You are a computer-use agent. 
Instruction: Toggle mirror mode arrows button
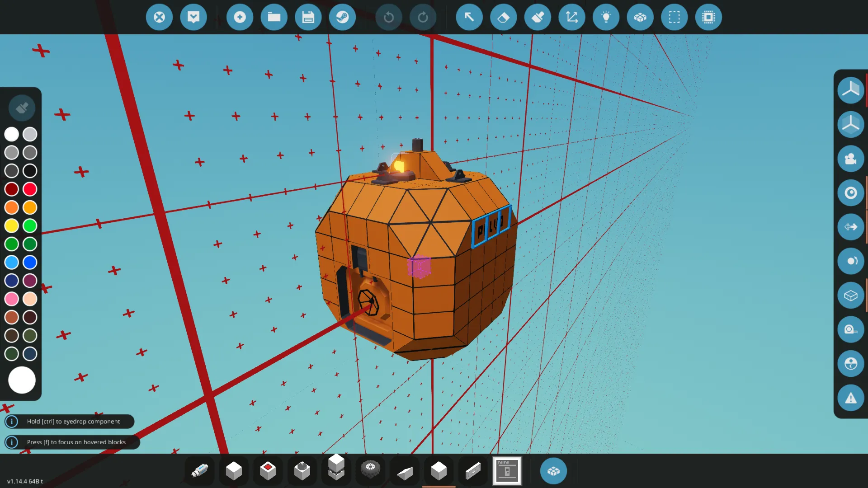[850, 227]
